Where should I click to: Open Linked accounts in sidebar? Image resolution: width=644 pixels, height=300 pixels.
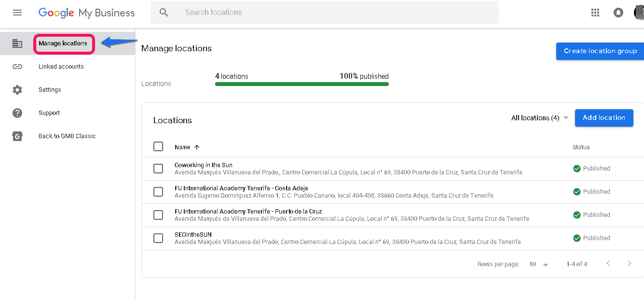(x=61, y=67)
